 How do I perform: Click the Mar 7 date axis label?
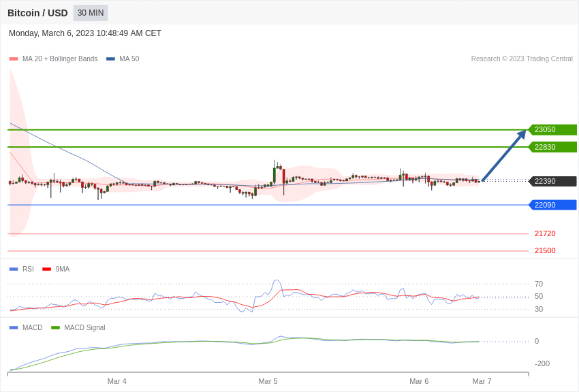tap(482, 381)
